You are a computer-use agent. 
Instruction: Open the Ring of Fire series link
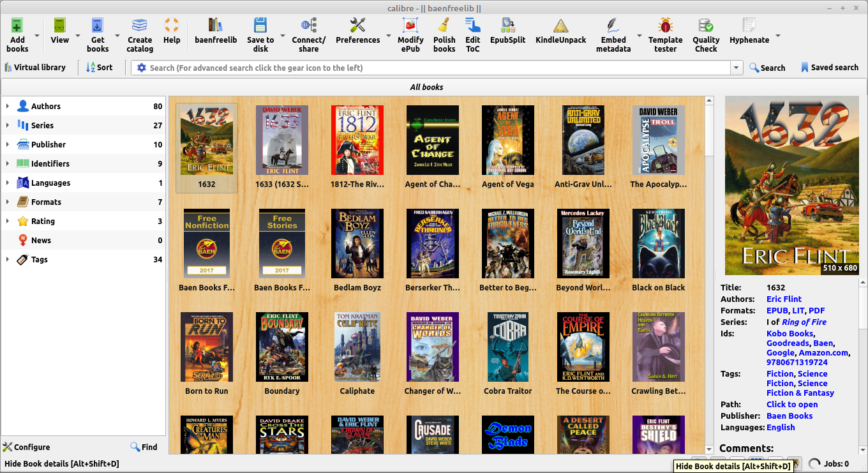point(804,322)
